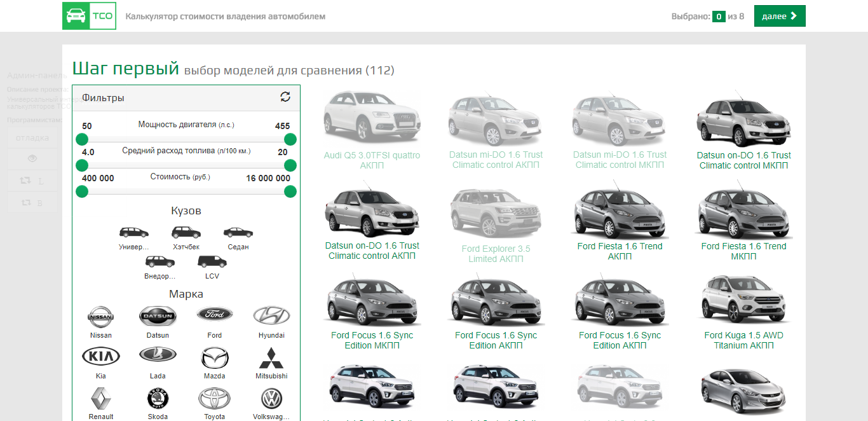Click the "16 000 000" maximum cost value
This screenshot has height=421, width=868.
(x=268, y=178)
